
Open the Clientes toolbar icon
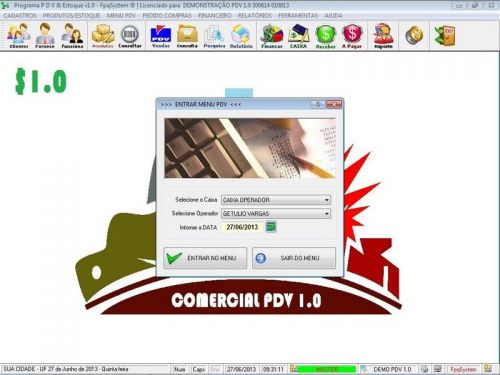click(19, 35)
